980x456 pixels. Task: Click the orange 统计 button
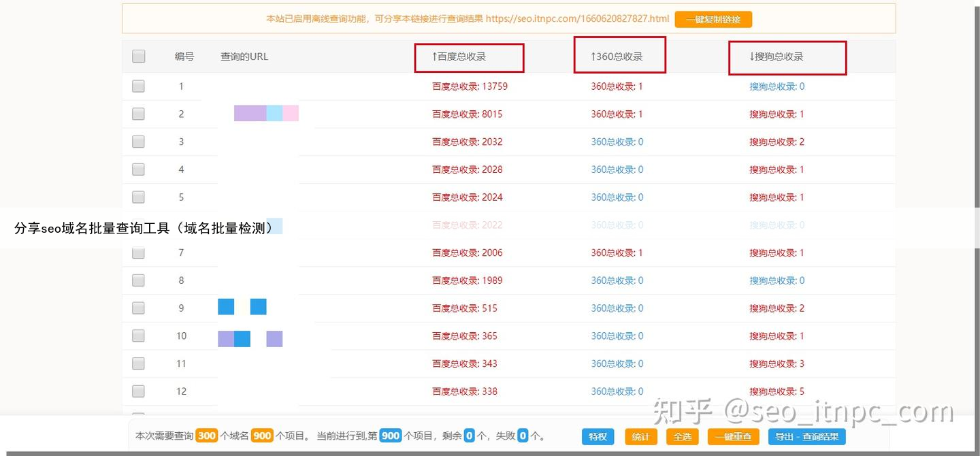pyautogui.click(x=640, y=437)
